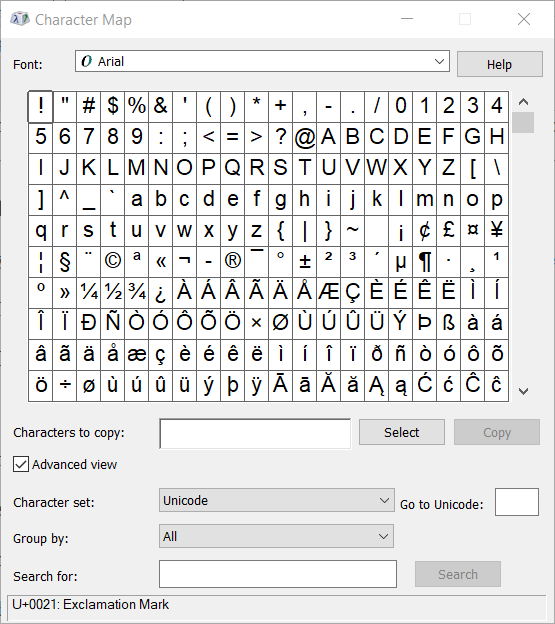Open the Font dropdown showing Arial
Image resolution: width=555 pixels, height=624 pixels.
click(262, 61)
